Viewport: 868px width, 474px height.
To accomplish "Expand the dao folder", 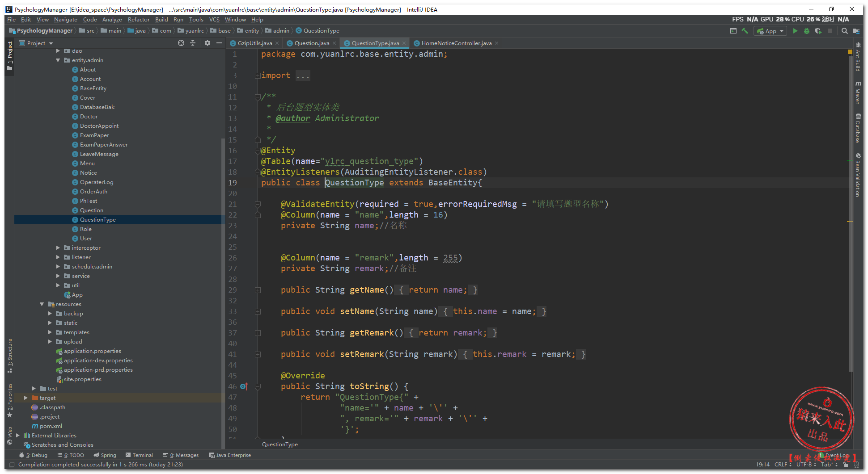I will [x=58, y=51].
